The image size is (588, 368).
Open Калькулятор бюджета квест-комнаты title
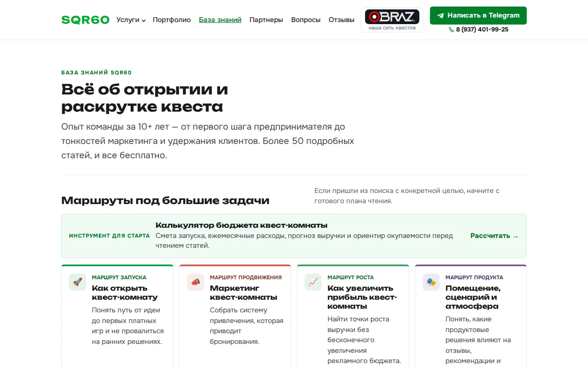point(241,225)
